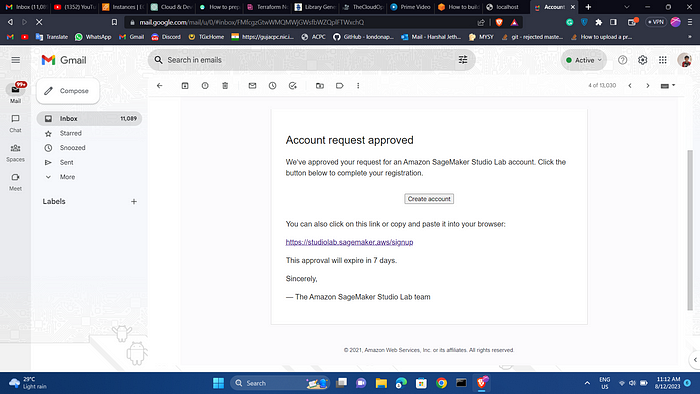
Task: Open the three-dot More options menu
Action: click(x=358, y=86)
